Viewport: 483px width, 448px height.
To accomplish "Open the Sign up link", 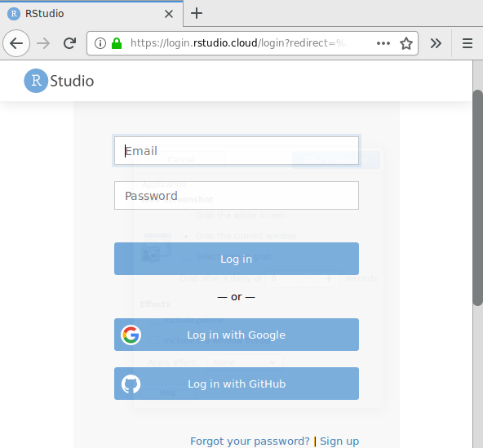I will coord(339,441).
